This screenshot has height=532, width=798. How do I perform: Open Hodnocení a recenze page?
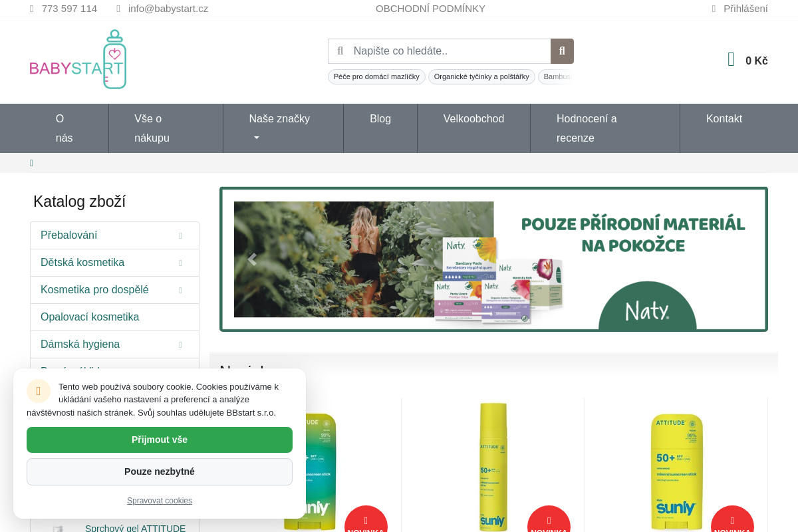pyautogui.click(x=605, y=128)
